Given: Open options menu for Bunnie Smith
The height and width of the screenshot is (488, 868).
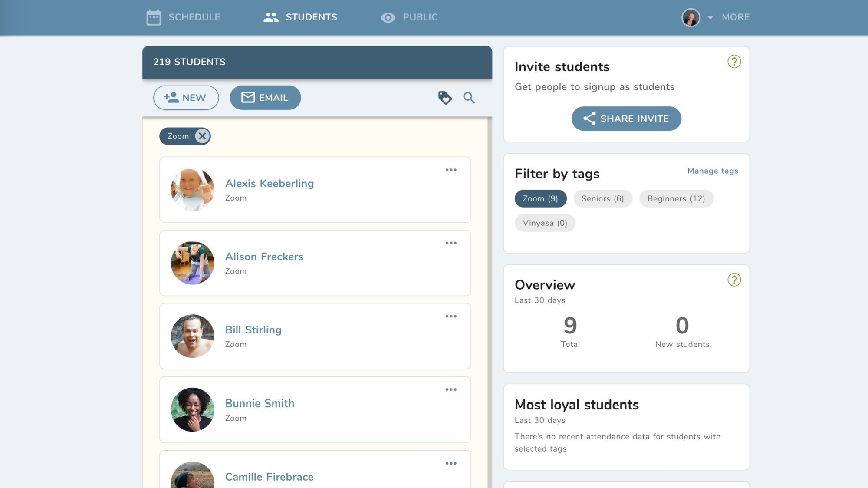Looking at the screenshot, I should tap(451, 389).
